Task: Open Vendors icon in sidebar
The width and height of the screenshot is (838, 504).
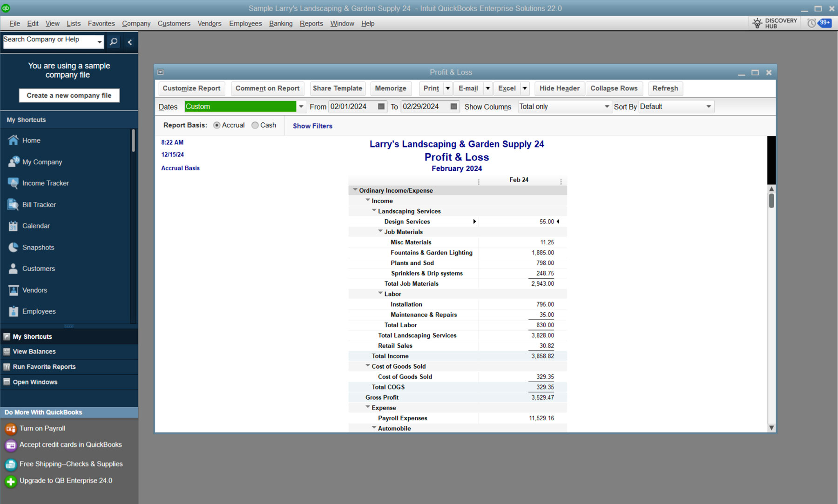Action: tap(14, 290)
